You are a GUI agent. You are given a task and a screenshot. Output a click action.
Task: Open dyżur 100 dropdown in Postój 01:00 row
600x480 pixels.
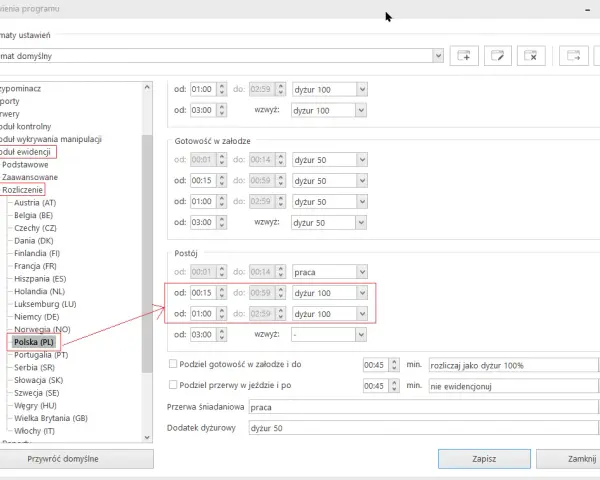[x=329, y=314]
